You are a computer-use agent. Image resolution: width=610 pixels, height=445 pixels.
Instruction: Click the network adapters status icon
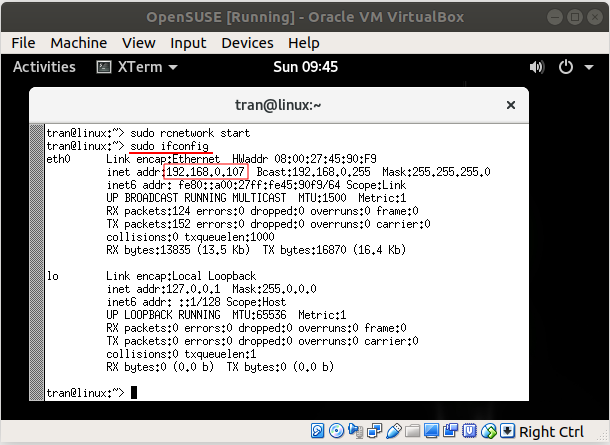pyautogui.click(x=375, y=431)
